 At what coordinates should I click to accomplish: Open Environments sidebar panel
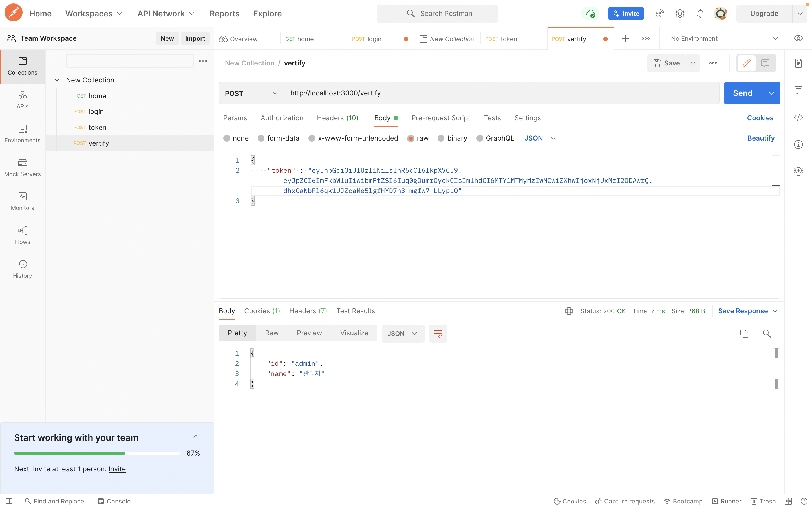(x=23, y=133)
